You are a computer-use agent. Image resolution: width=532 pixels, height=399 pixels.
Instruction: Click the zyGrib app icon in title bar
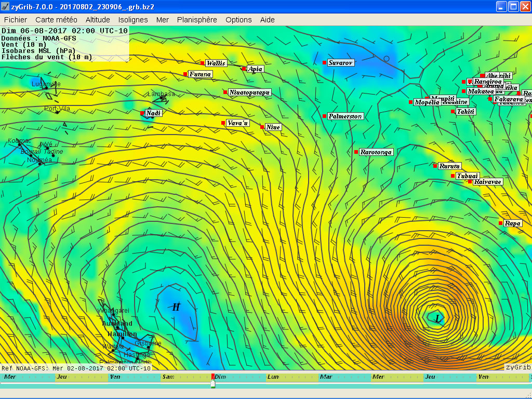(x=5, y=6)
